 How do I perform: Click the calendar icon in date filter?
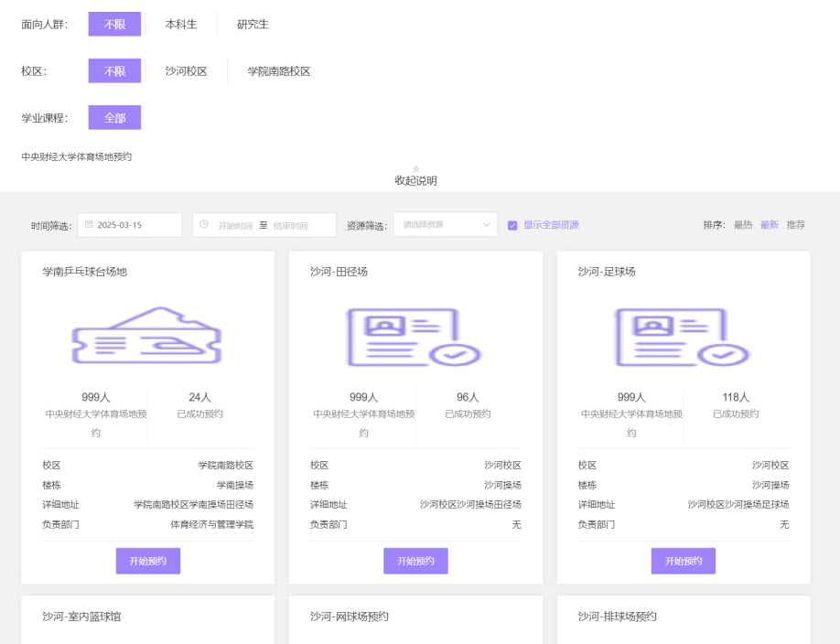89,224
